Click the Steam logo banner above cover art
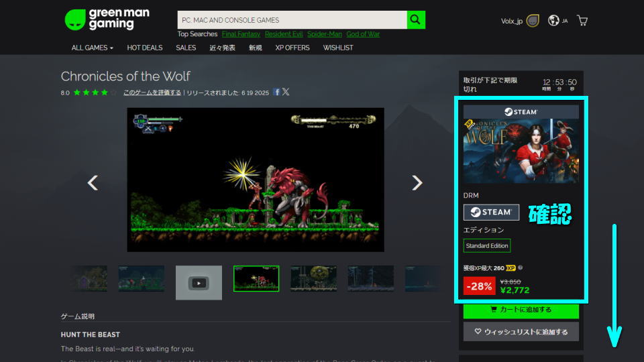 [x=521, y=112]
